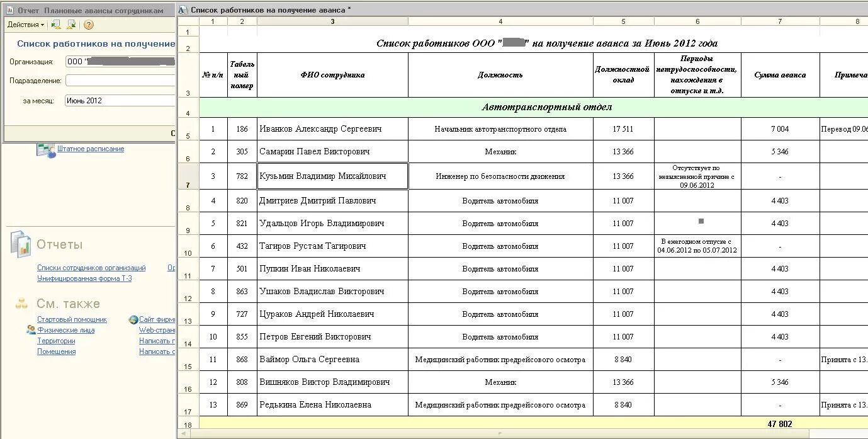Click the В ежегодном отпуске period cell

pyautogui.click(x=697, y=246)
